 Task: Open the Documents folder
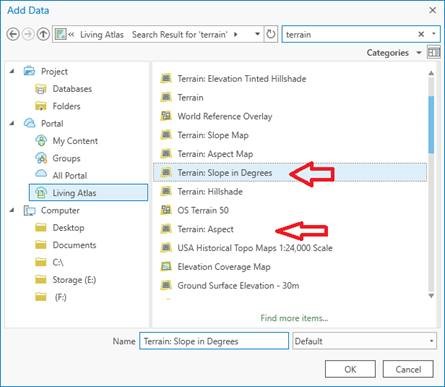74,245
